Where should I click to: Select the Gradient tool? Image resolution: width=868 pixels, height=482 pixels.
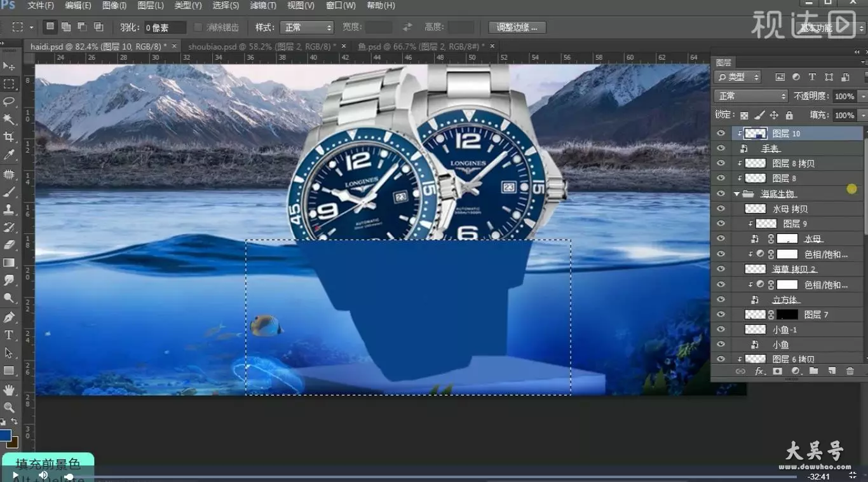click(x=9, y=263)
